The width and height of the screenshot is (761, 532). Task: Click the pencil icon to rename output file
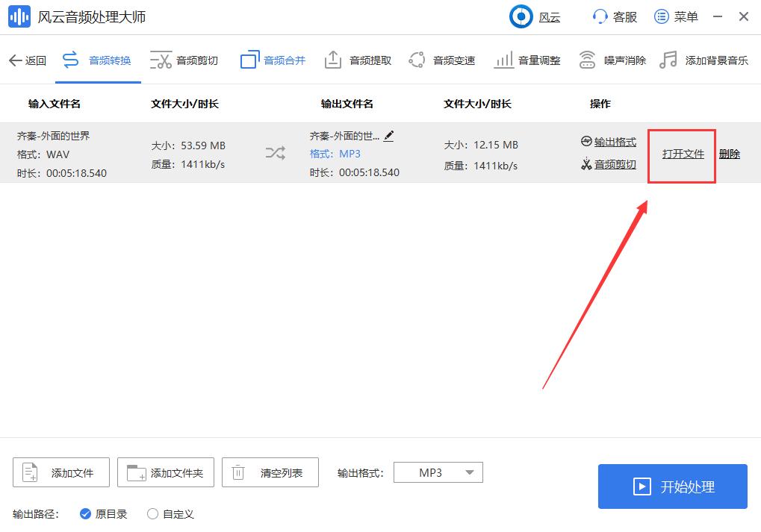pyautogui.click(x=387, y=137)
